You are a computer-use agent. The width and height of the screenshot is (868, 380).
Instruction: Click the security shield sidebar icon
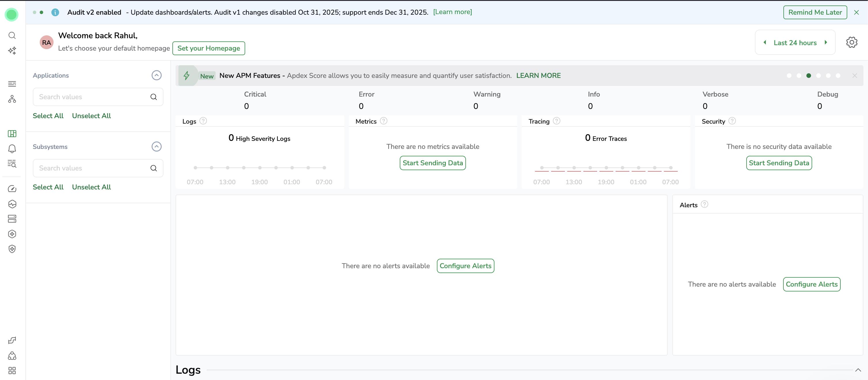pos(12,249)
